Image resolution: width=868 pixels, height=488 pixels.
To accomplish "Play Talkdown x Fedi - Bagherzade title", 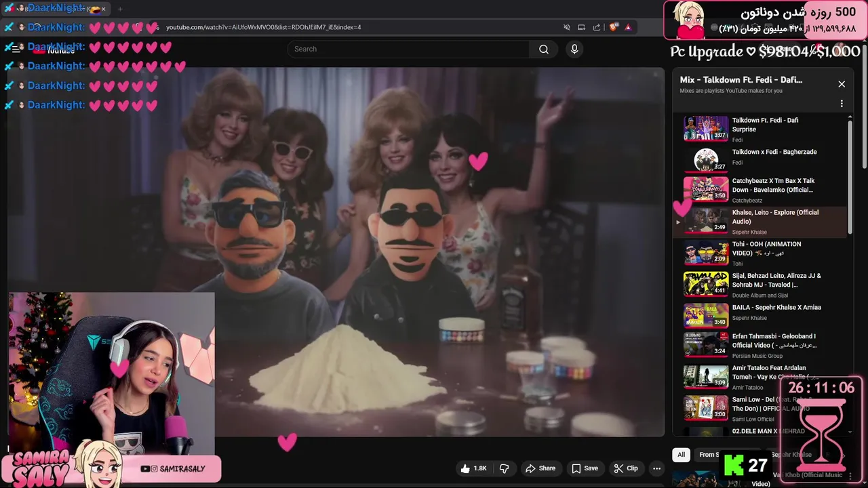I will [x=774, y=152].
